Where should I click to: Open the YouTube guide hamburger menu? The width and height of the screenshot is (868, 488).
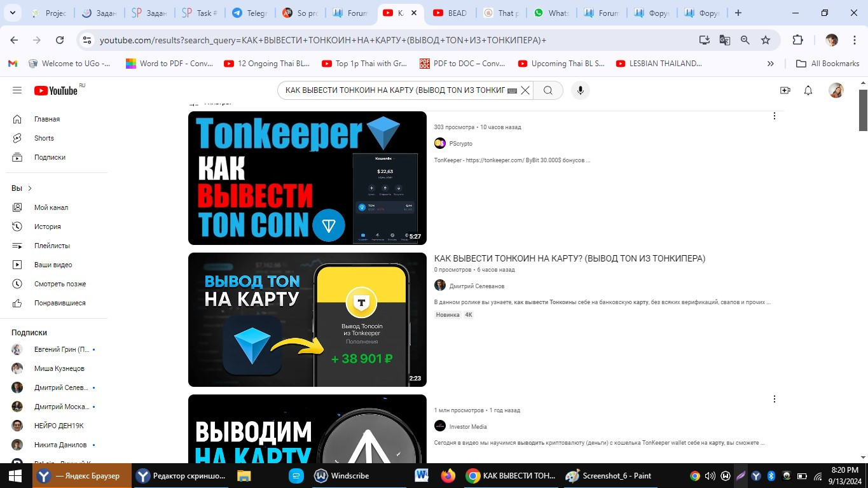tap(17, 90)
